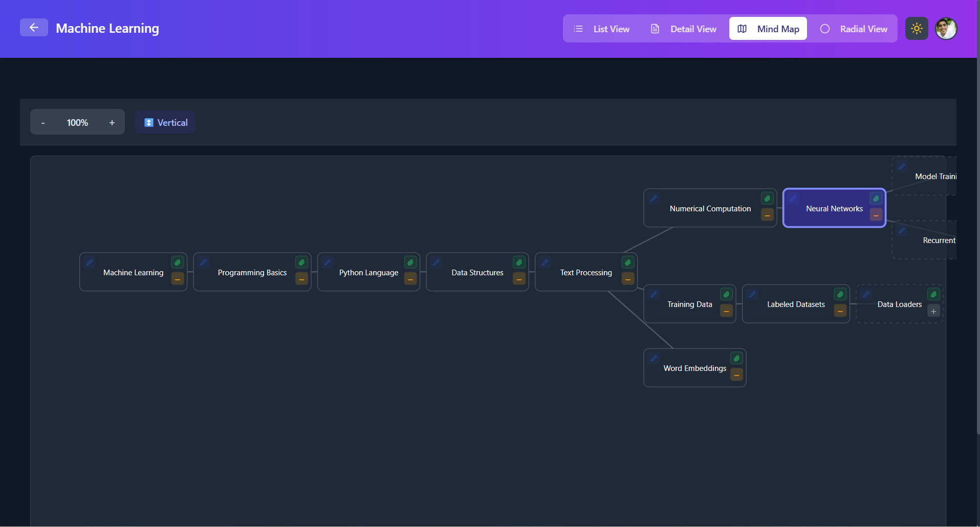Edit the Training Data node with pencil icon
980x527 pixels.
pos(654,294)
